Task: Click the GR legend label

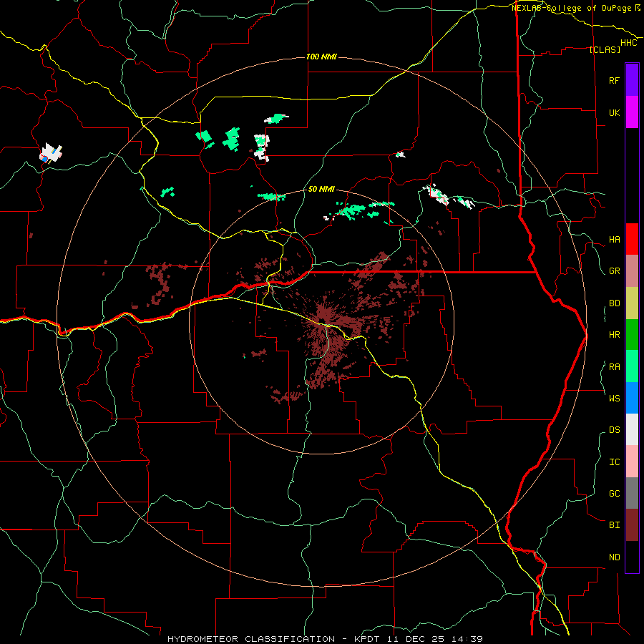Action: point(614,271)
